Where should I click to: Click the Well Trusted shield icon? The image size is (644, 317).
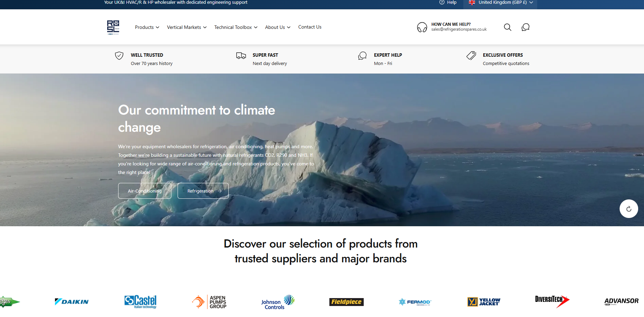119,56
